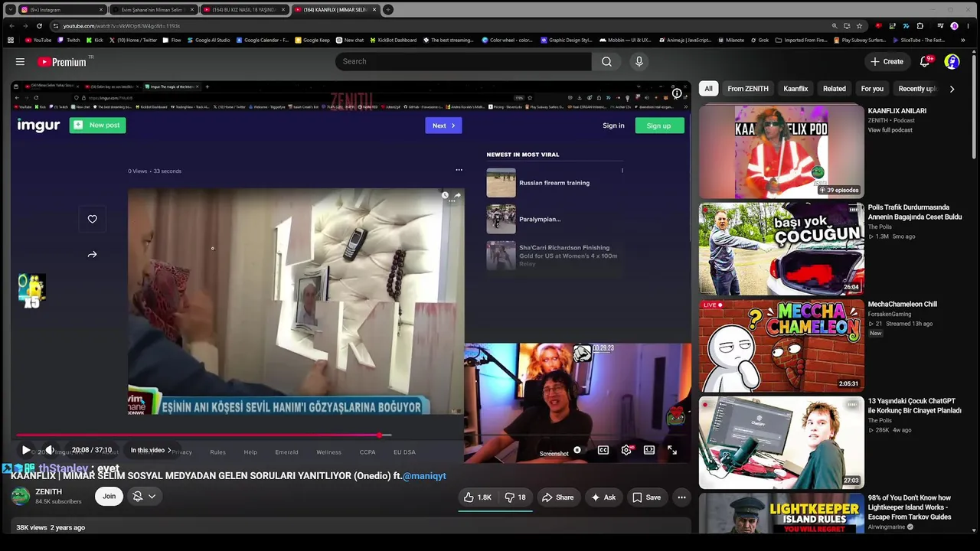The height and width of the screenshot is (551, 980).
Task: Select the For you chip
Action: (872, 89)
